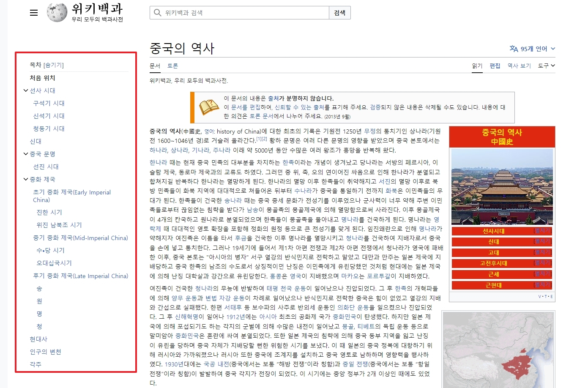Click inside the Wikipedia search input field
Viewport: 588px width, 388px height.
coord(237,12)
